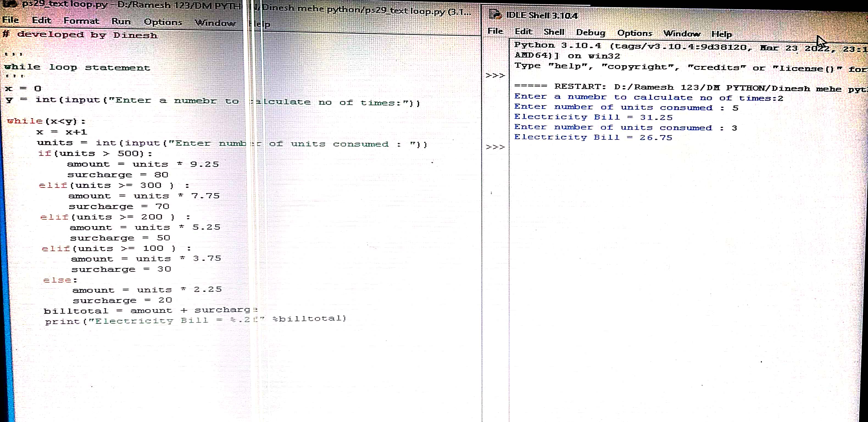Open the Shell window's Options menu
868x422 pixels.
[x=635, y=33]
